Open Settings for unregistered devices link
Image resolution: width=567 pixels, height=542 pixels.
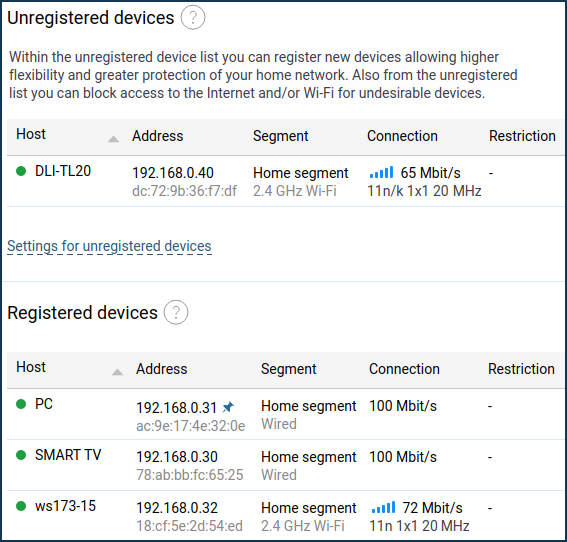tap(109, 246)
